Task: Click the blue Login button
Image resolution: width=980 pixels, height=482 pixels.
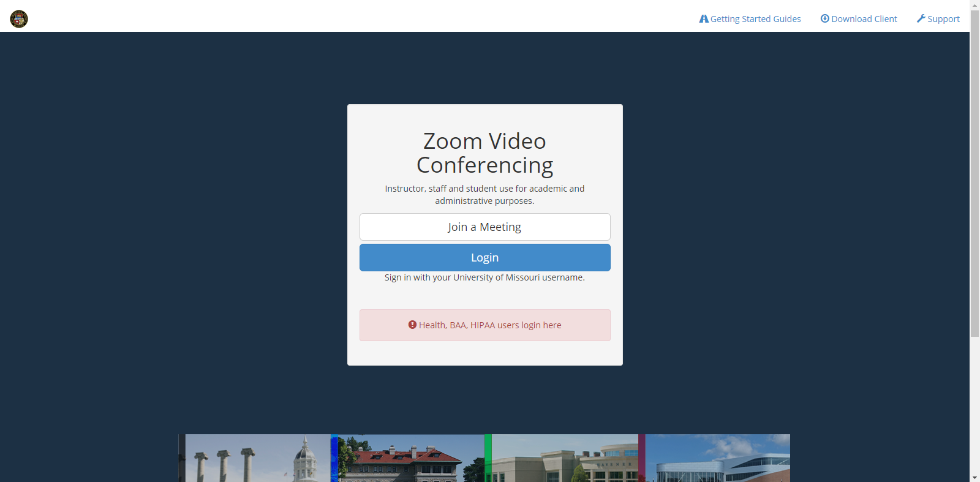Action: (485, 257)
